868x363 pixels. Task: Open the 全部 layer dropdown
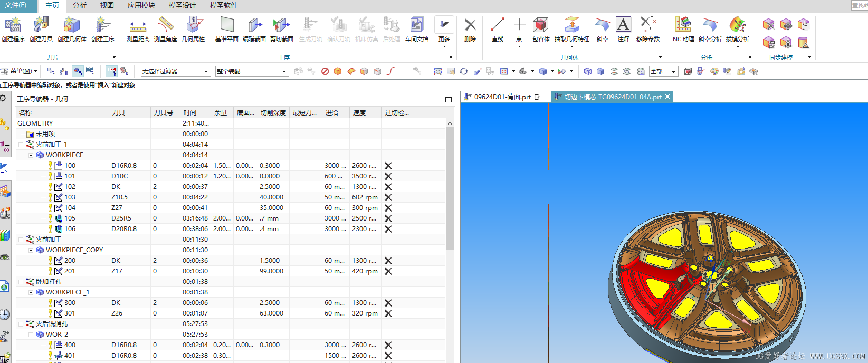coord(663,71)
